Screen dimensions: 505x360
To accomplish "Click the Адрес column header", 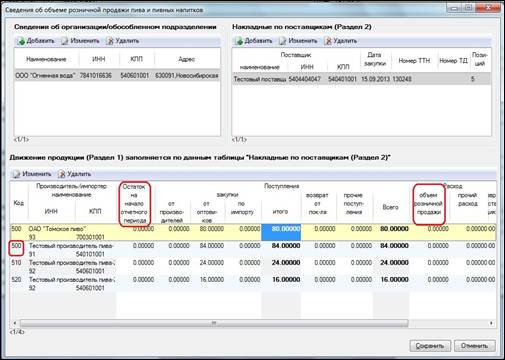I will [x=187, y=59].
